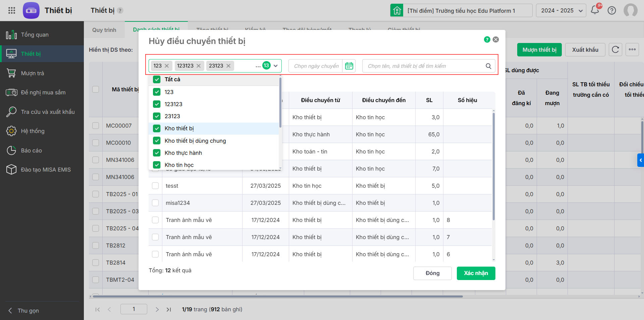
Task: Collapse the warehouse multi-select dropdown arrow
Action: click(x=276, y=66)
